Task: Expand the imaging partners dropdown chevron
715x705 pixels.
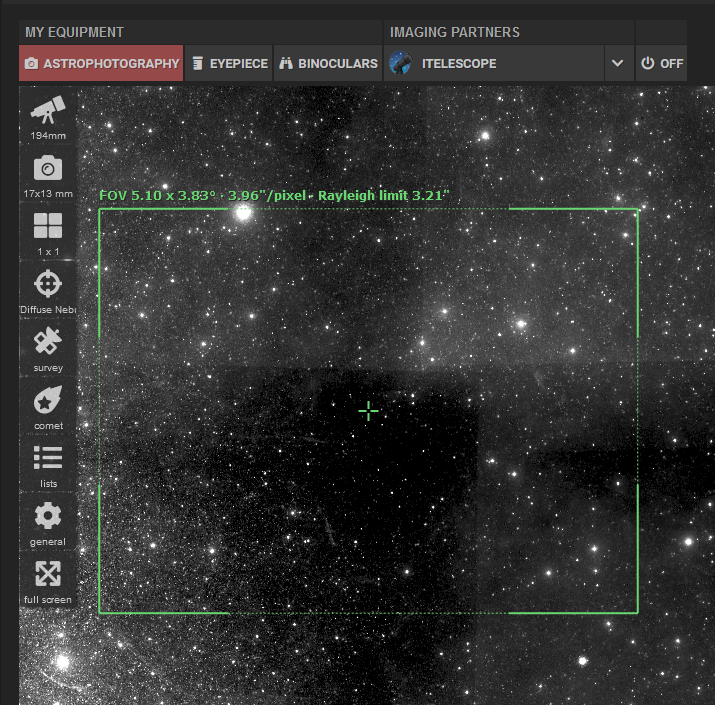Action: click(x=619, y=63)
